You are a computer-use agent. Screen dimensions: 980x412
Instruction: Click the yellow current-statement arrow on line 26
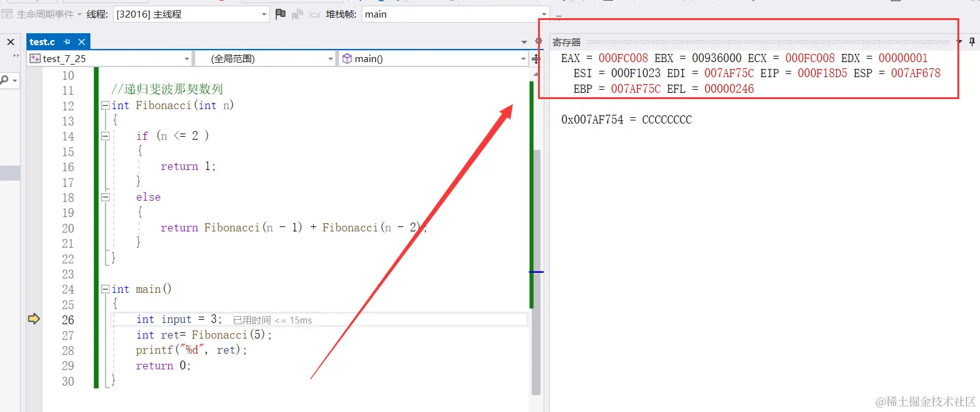34,319
